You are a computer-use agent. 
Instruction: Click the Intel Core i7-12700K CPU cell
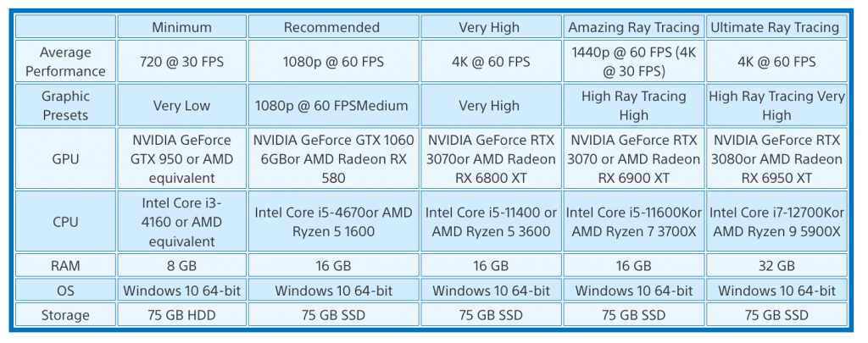click(x=776, y=222)
